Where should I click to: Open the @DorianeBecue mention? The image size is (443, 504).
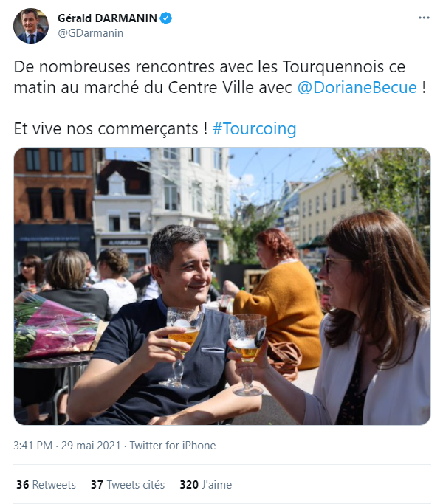(357, 87)
